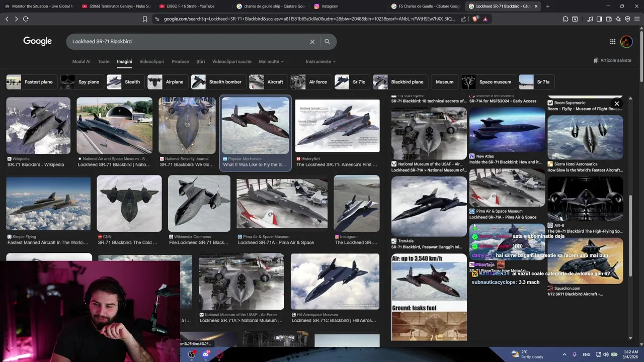
Task: Open the HistoryNet SR-71 diagram image
Action: 338,126
